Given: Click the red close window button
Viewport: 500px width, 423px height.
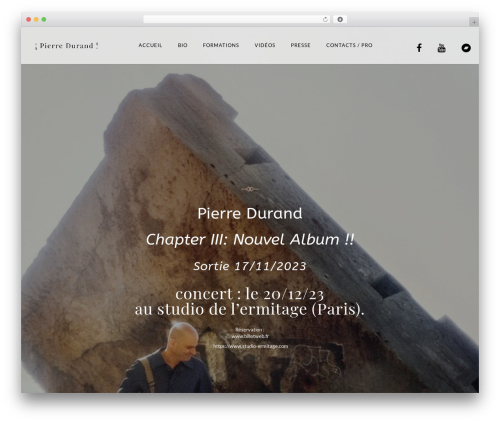Looking at the screenshot, I should (x=29, y=19).
